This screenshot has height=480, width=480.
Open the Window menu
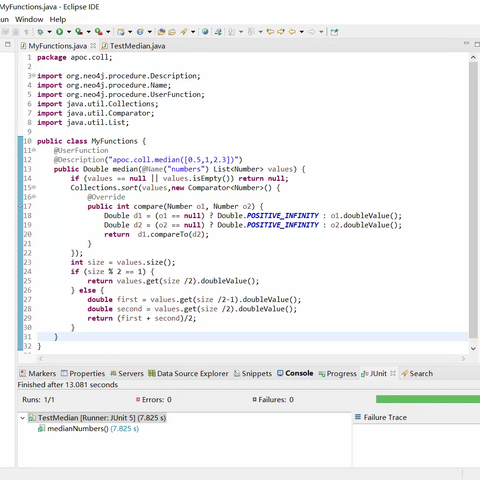pos(29,19)
